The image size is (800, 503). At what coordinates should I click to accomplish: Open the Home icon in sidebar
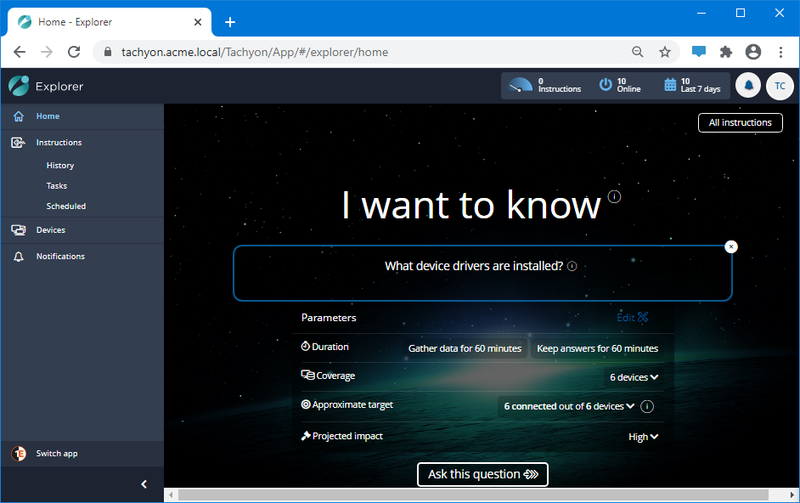click(18, 116)
